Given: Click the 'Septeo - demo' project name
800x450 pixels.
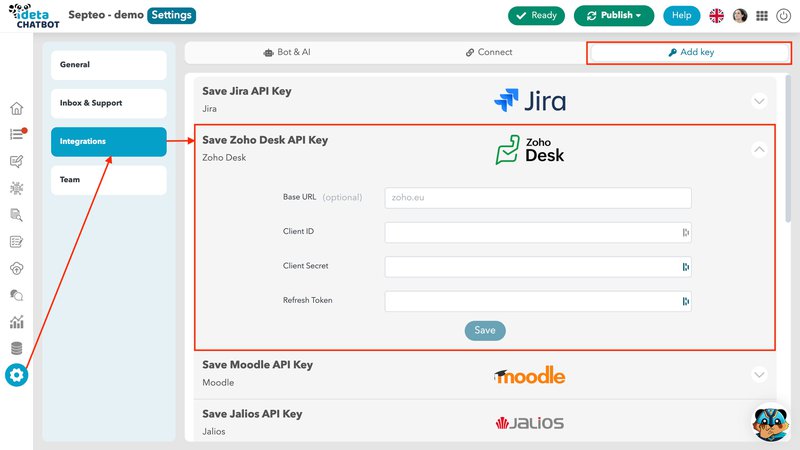Looking at the screenshot, I should 106,15.
